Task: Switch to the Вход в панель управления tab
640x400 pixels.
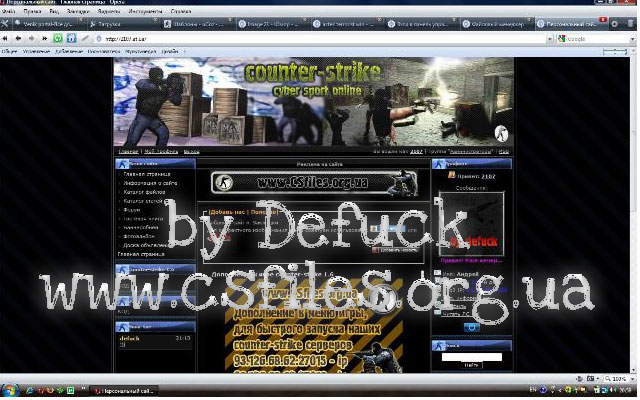Action: (422, 24)
